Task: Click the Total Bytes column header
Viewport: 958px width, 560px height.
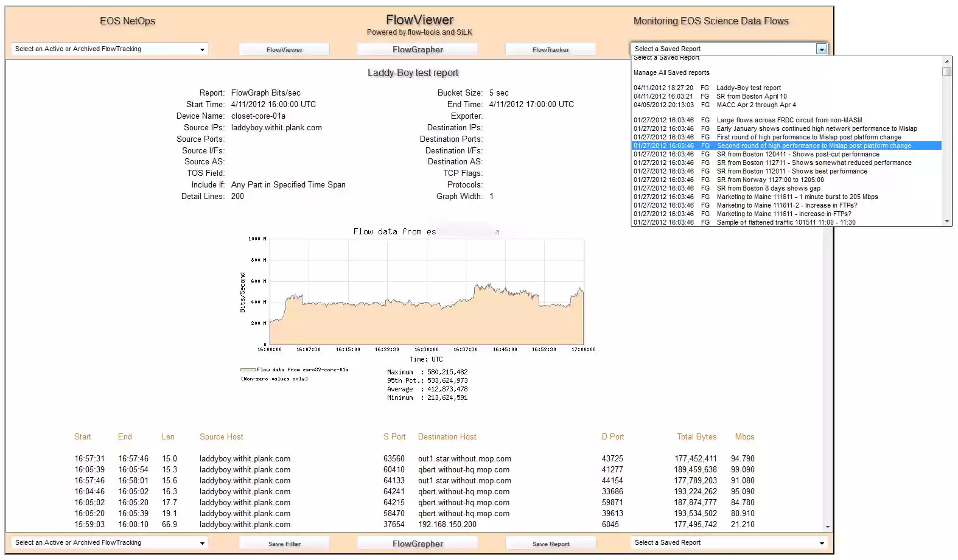Action: [x=696, y=437]
